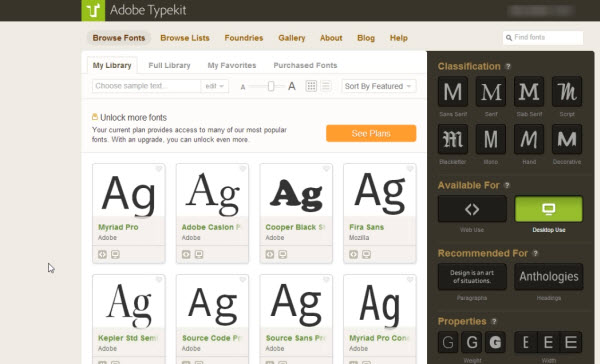The image size is (600, 364).
Task: Click the green Typekit logo icon
Action: (93, 10)
